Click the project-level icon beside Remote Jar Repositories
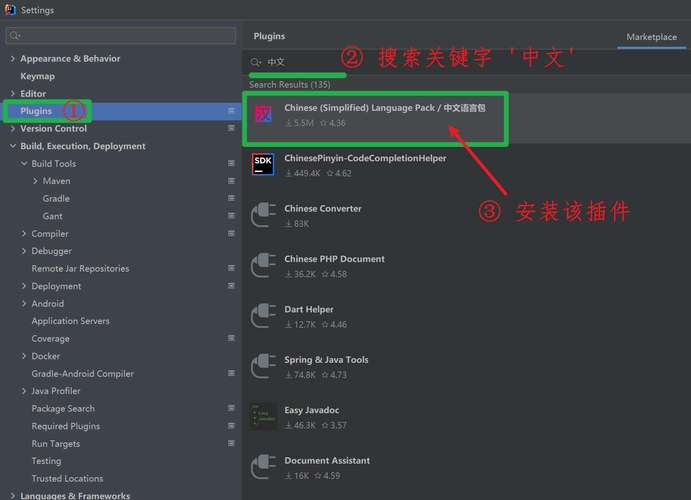This screenshot has height=500, width=691. (x=231, y=268)
